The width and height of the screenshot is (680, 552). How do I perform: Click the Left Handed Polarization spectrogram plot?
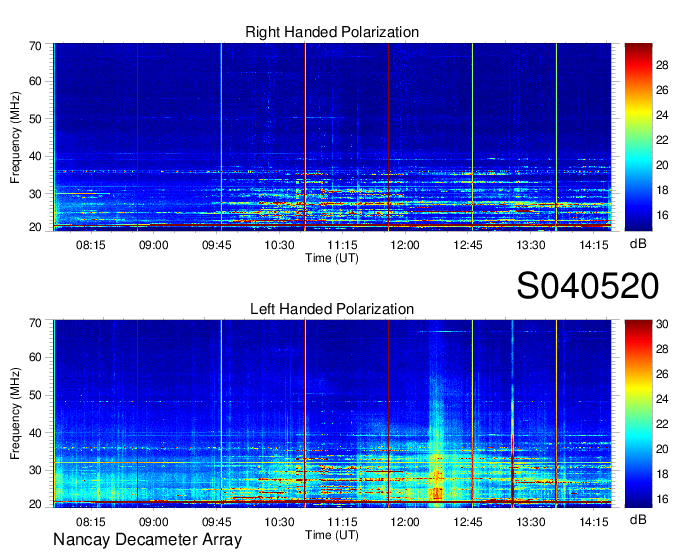[332, 414]
